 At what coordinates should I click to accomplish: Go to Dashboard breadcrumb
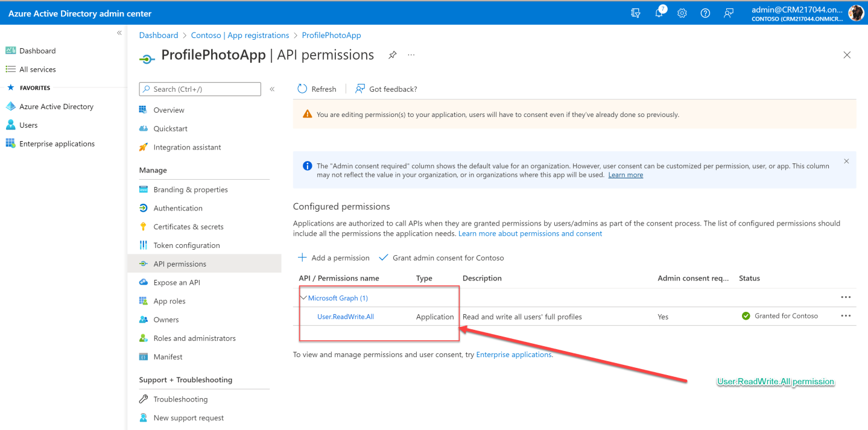(159, 36)
